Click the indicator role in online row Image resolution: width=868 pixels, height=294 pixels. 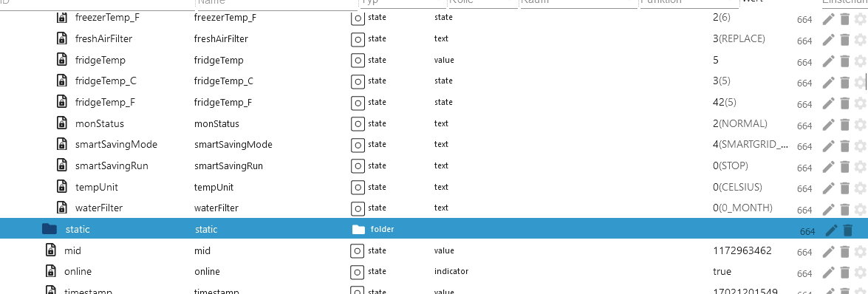click(x=451, y=271)
